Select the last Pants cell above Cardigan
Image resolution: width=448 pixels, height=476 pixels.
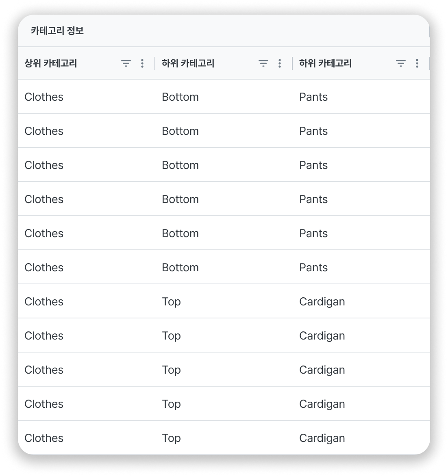point(313,268)
